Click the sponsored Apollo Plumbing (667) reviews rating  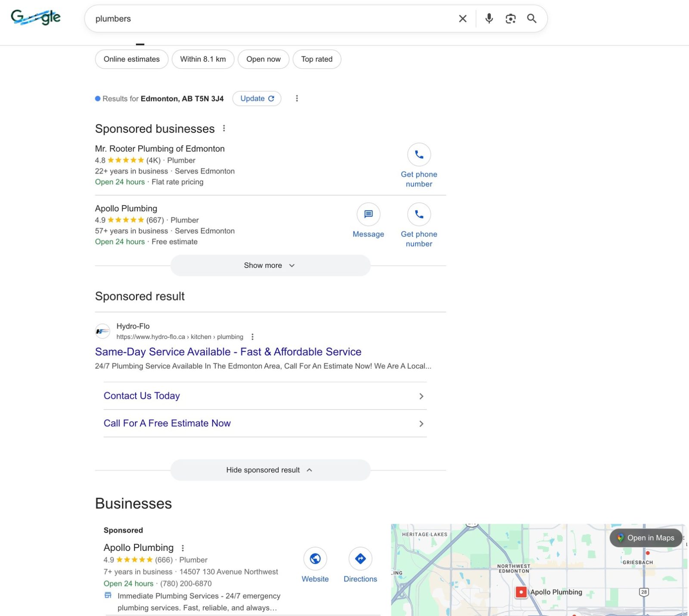pos(130,220)
